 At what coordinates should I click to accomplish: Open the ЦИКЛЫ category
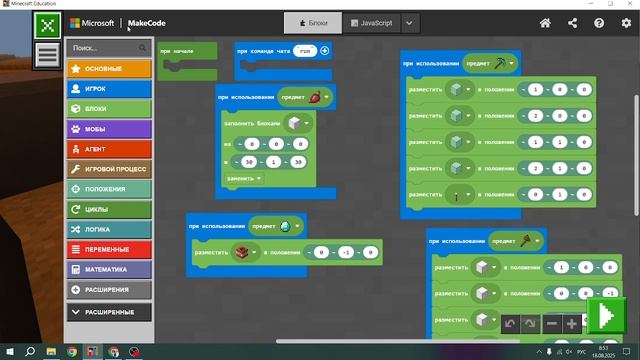pyautogui.click(x=109, y=209)
